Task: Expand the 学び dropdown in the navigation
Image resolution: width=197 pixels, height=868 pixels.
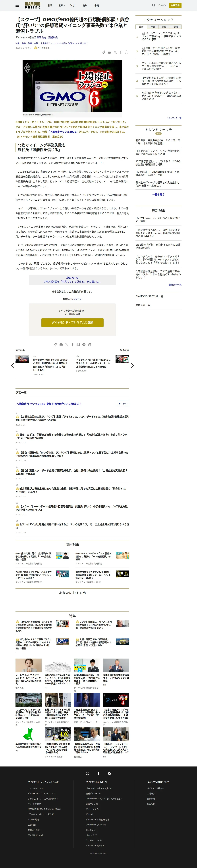Action: click(x=73, y=5)
